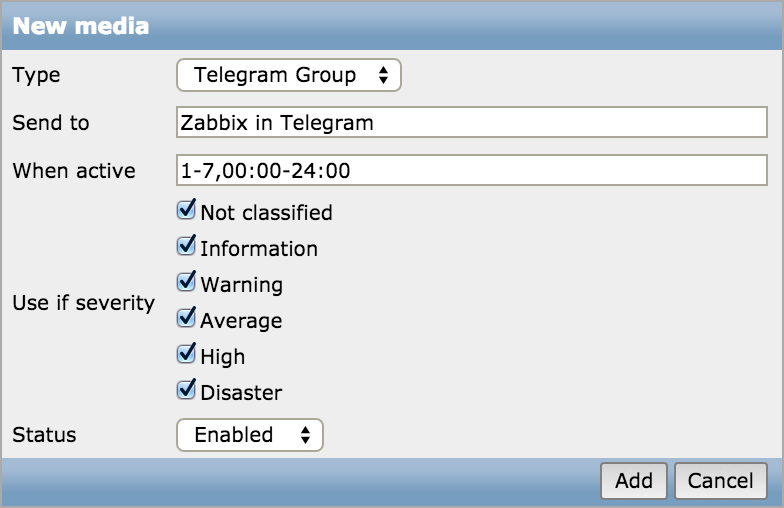Uncheck the Information severity checkbox
784x508 pixels.
(186, 246)
